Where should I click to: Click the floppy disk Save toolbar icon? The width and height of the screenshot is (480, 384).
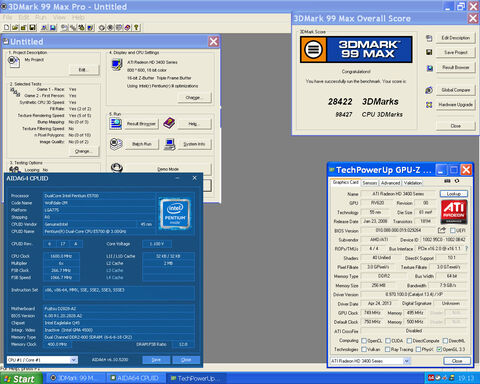tap(32, 28)
